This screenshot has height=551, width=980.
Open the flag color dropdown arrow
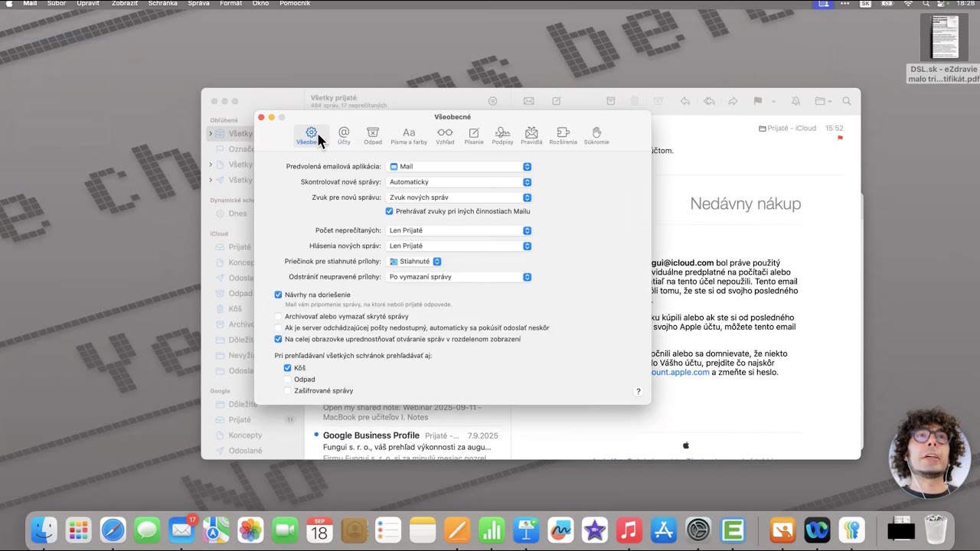[773, 101]
